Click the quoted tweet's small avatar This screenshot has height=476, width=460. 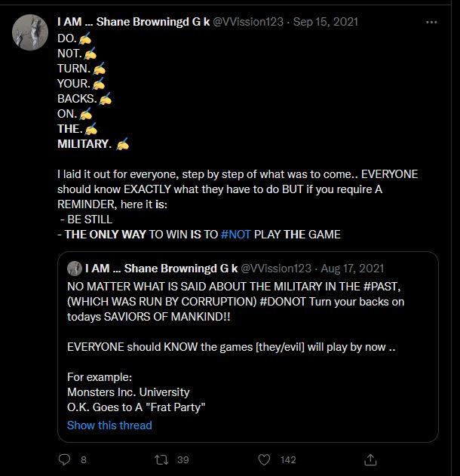pyautogui.click(x=75, y=268)
